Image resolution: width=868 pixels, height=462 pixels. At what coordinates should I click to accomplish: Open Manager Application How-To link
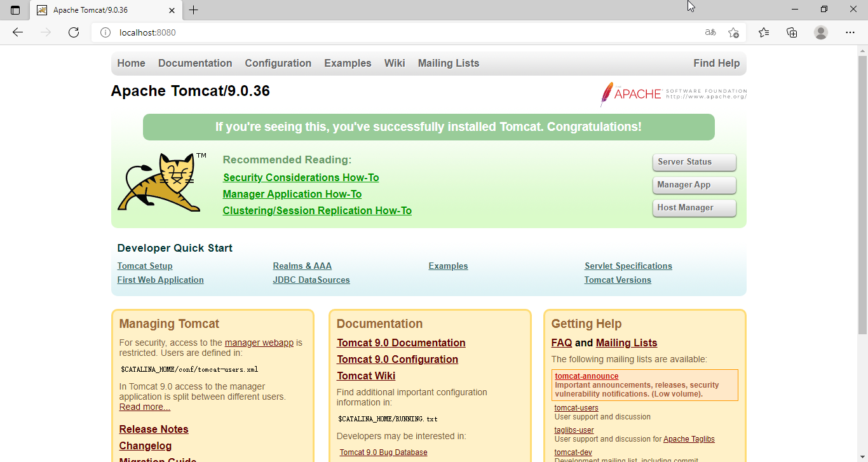point(292,194)
